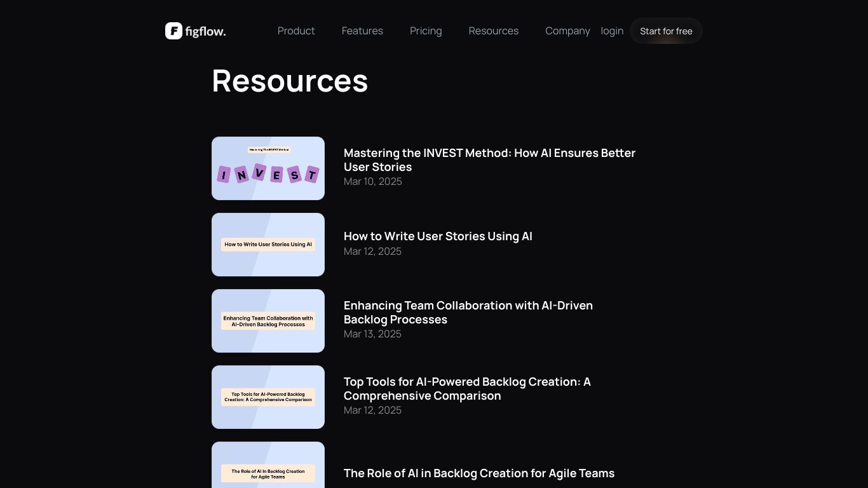Open the Role of AI in Backlog Creation title

[479, 473]
